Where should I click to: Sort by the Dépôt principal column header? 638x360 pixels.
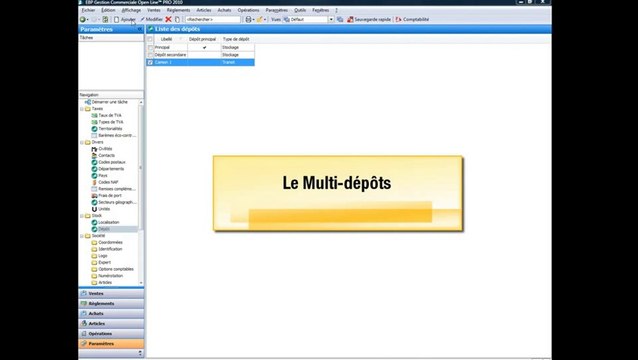coord(203,39)
